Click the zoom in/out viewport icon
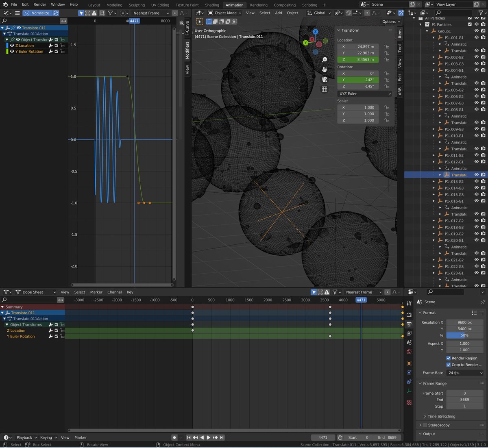Image resolution: width=488 pixels, height=448 pixels. (325, 60)
